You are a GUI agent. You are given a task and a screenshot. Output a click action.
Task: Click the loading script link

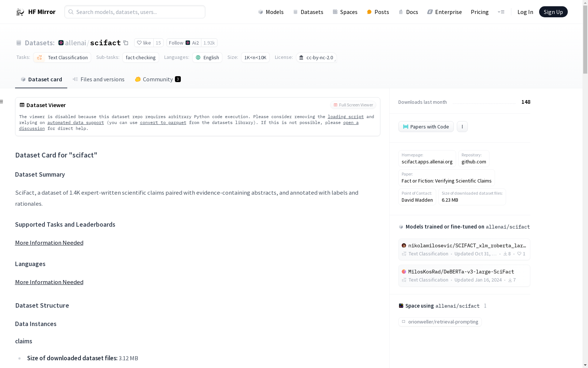[345, 117]
